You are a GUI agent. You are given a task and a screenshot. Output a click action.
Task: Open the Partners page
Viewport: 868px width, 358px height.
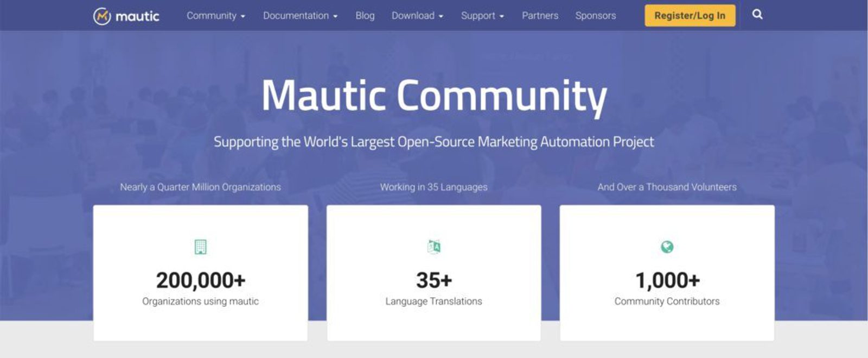[540, 16]
